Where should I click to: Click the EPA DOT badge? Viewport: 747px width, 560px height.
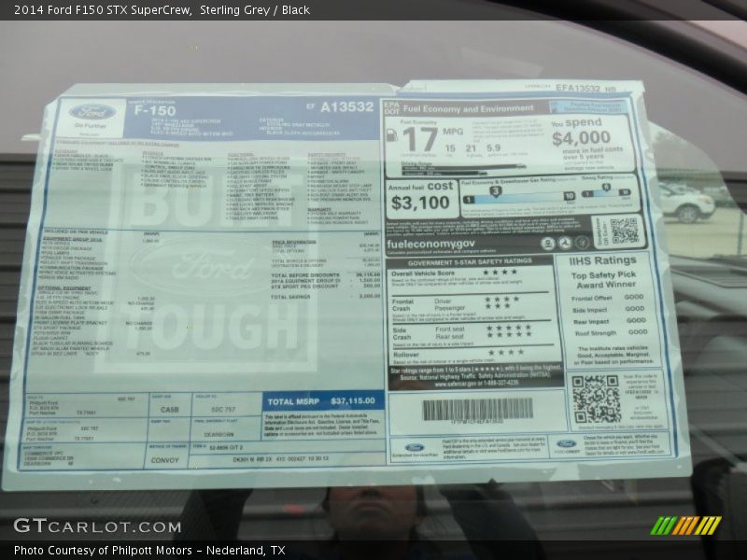point(391,108)
